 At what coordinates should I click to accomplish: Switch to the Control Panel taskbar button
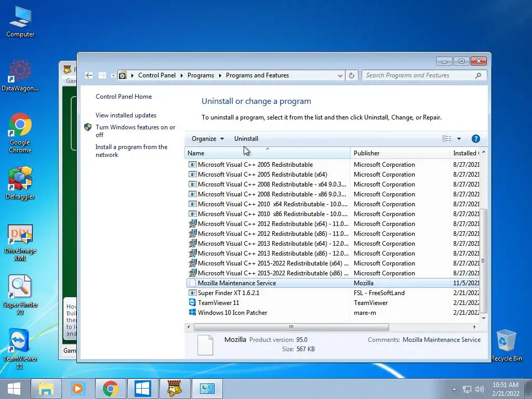click(207, 389)
